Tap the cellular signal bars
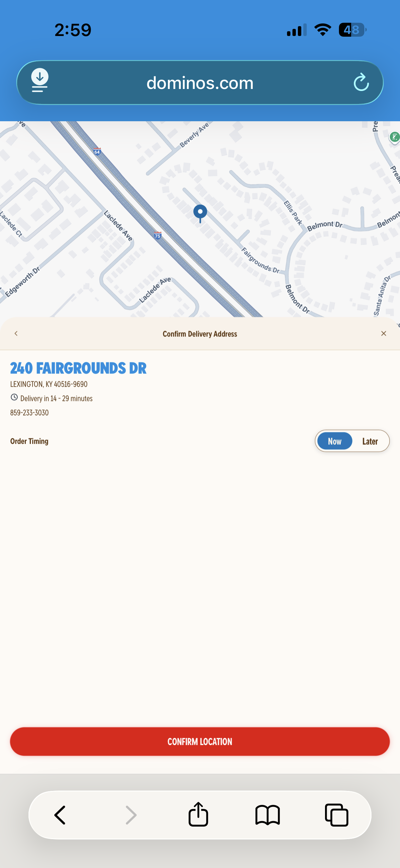This screenshot has height=868, width=400. coord(297,30)
